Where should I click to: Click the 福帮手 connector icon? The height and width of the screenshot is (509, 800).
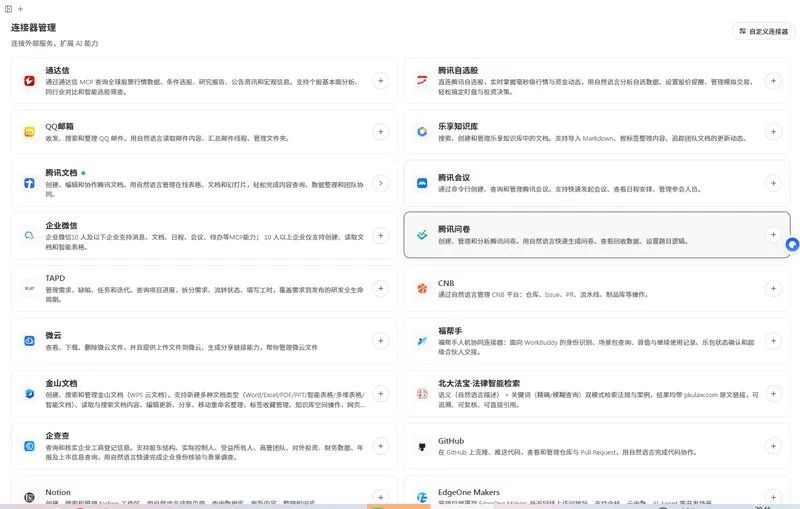click(422, 341)
